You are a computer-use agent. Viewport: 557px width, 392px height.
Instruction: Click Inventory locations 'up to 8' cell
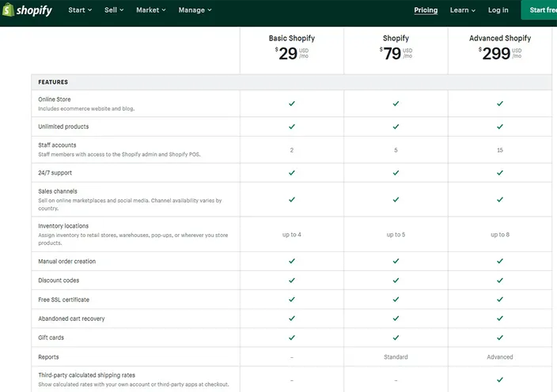500,235
